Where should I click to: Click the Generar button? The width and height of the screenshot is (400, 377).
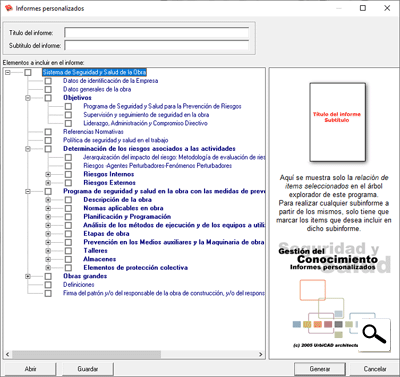tap(320, 369)
